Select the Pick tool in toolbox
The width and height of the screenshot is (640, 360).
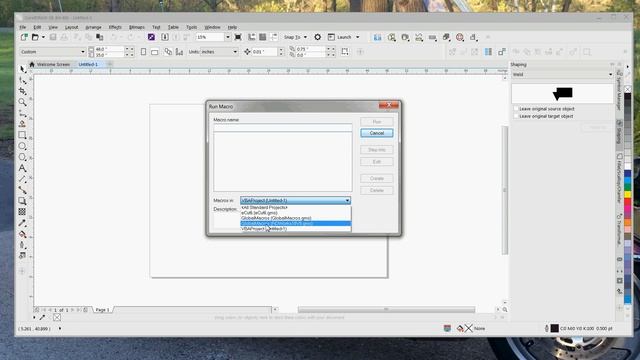click(x=22, y=69)
